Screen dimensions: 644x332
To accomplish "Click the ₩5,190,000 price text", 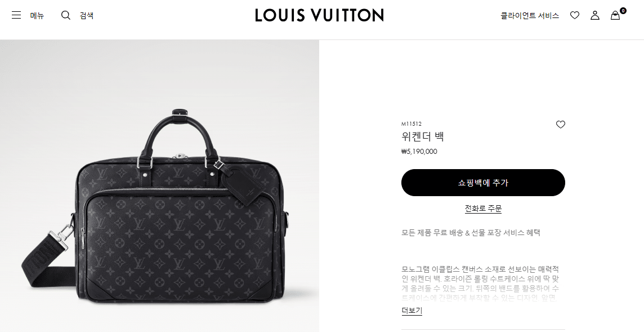I will (419, 152).
